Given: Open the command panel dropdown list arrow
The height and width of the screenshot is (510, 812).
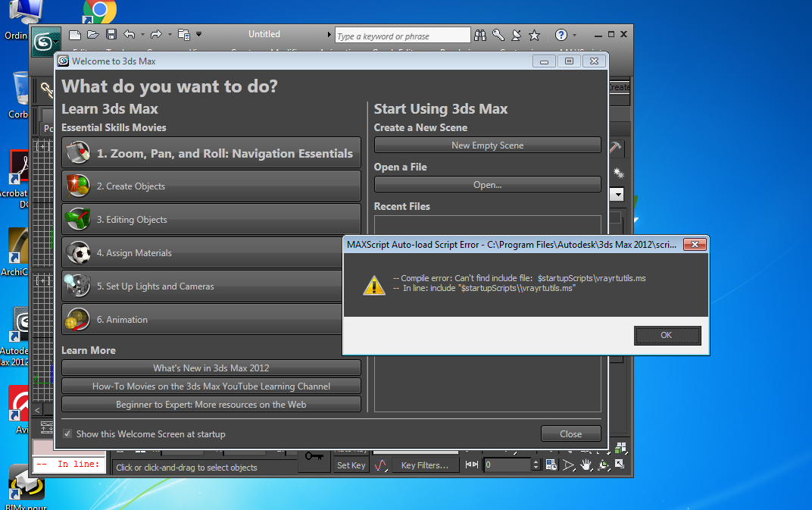Looking at the screenshot, I should click(617, 194).
